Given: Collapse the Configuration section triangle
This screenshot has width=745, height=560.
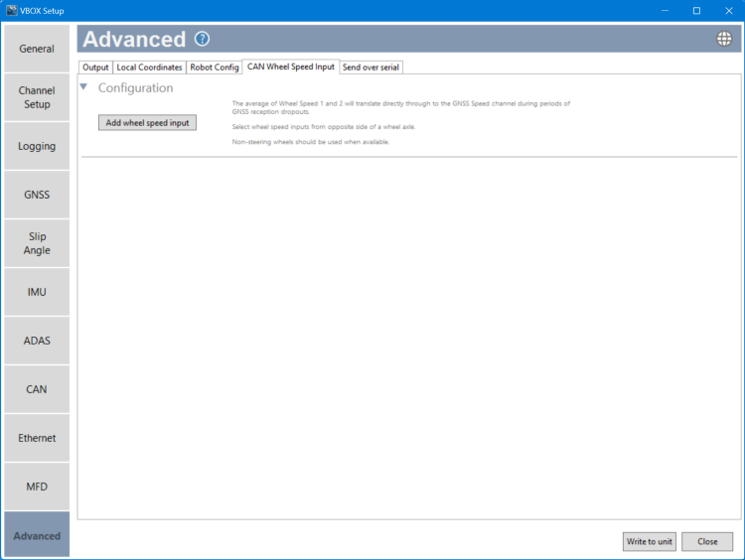Looking at the screenshot, I should coord(83,87).
